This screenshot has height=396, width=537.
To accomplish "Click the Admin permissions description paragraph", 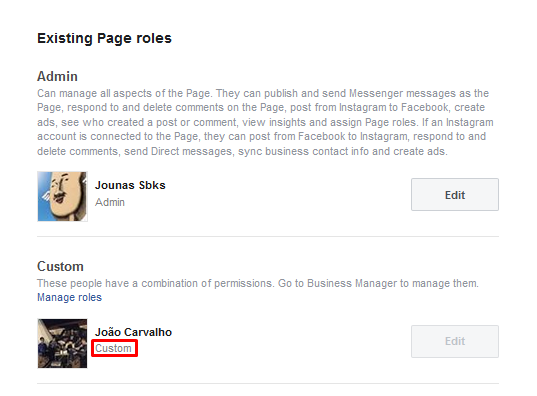I will (x=265, y=122).
